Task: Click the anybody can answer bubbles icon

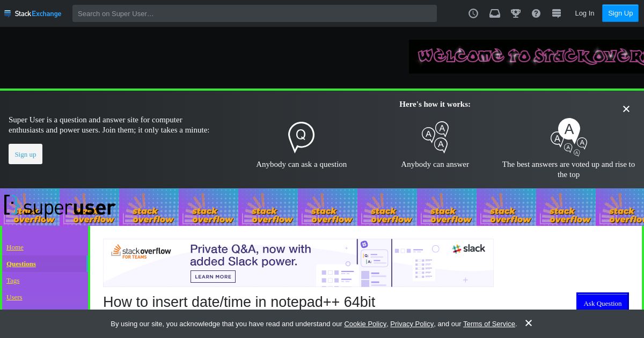Action: (x=435, y=137)
